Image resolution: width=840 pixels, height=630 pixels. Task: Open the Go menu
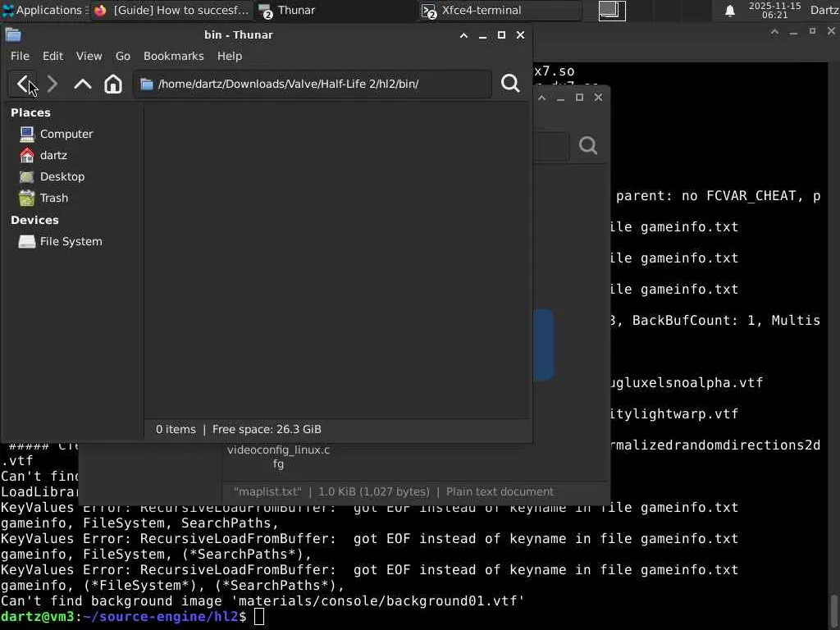click(x=123, y=56)
